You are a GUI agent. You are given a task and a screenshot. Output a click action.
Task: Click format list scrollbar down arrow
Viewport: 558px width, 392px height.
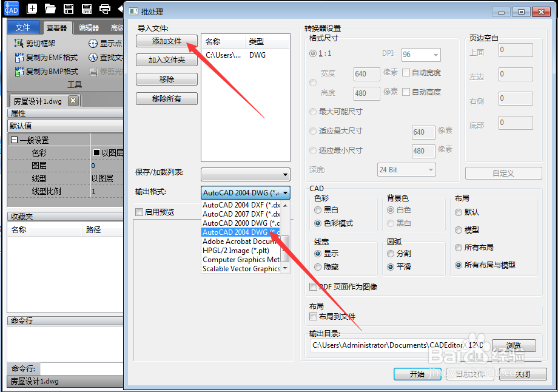[x=285, y=268]
